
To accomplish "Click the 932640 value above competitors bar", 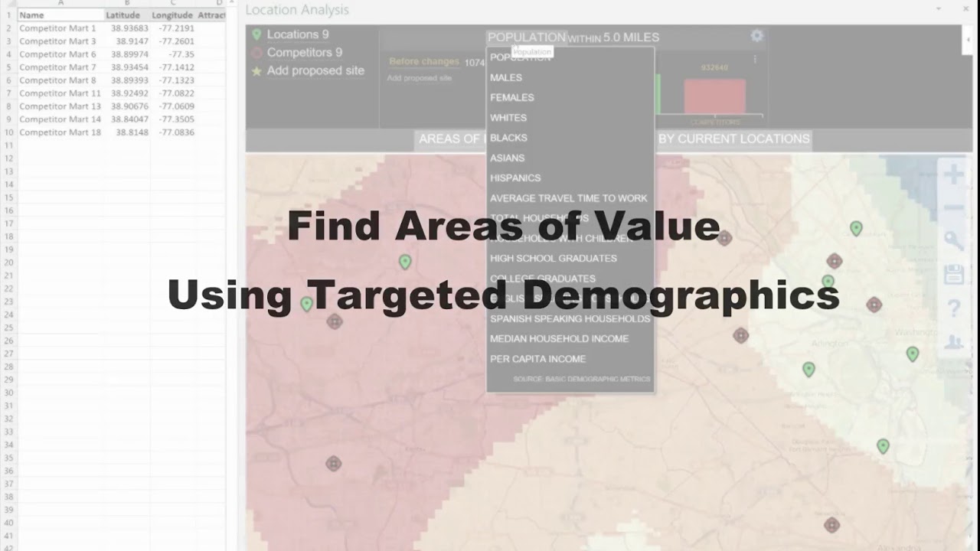I will pyautogui.click(x=714, y=67).
